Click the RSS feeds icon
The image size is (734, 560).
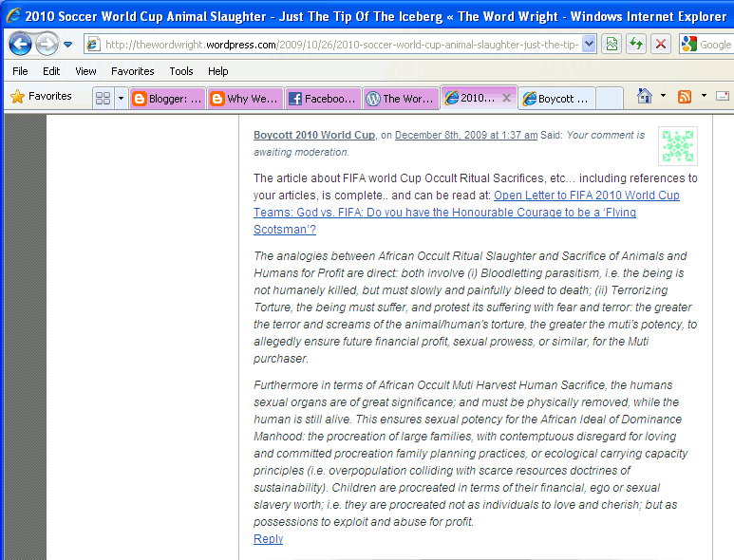(685, 97)
